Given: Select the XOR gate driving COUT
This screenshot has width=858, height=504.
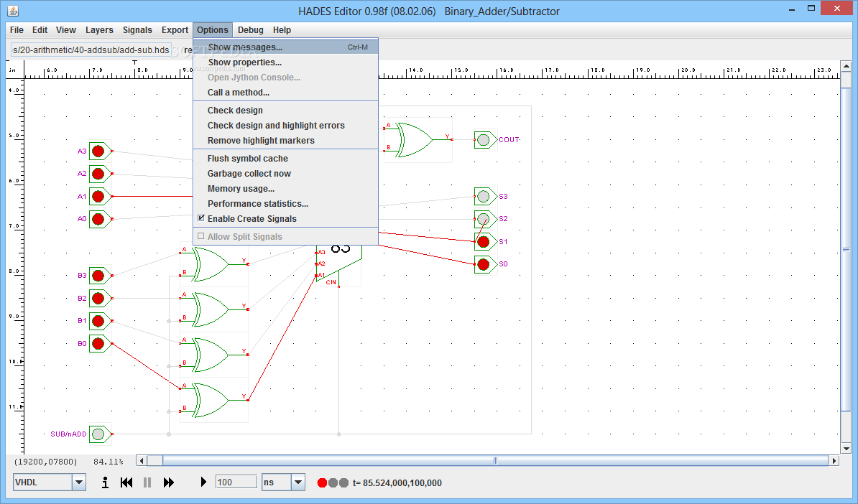Looking at the screenshot, I should (418, 140).
